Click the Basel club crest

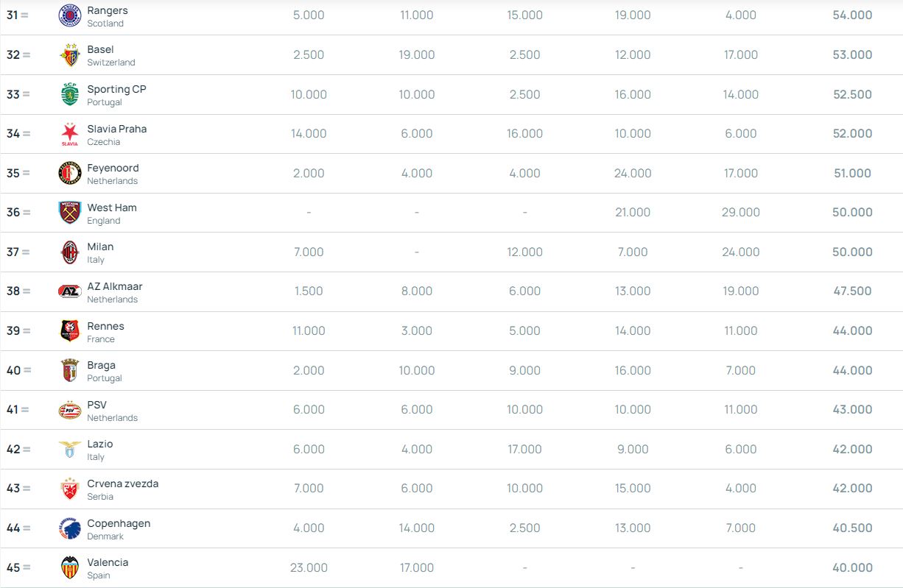70,55
